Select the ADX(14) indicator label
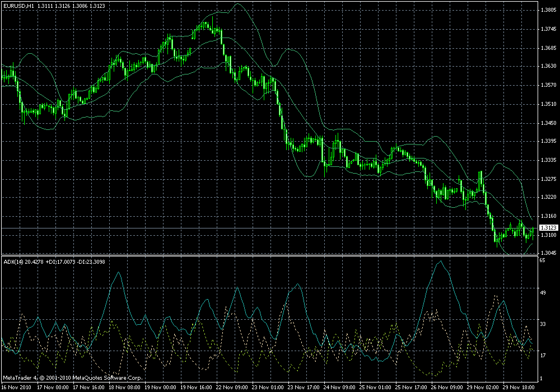This screenshot has height=392, width=560. click(13, 262)
